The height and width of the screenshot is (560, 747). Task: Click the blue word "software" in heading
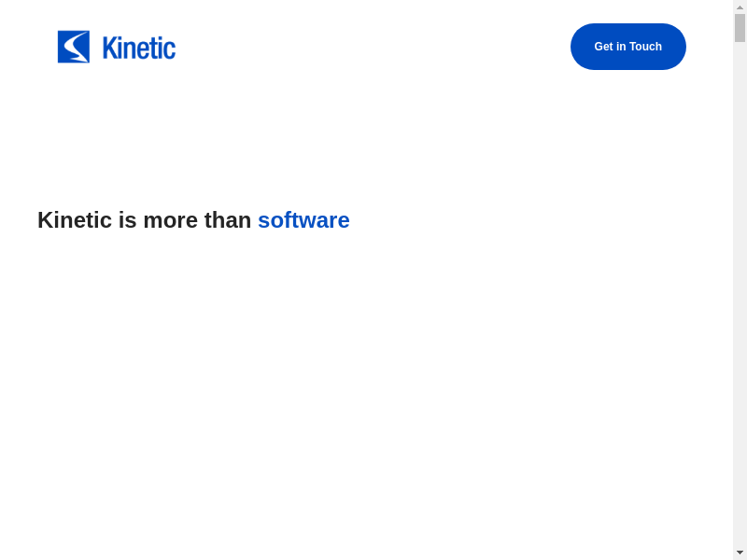coord(303,220)
